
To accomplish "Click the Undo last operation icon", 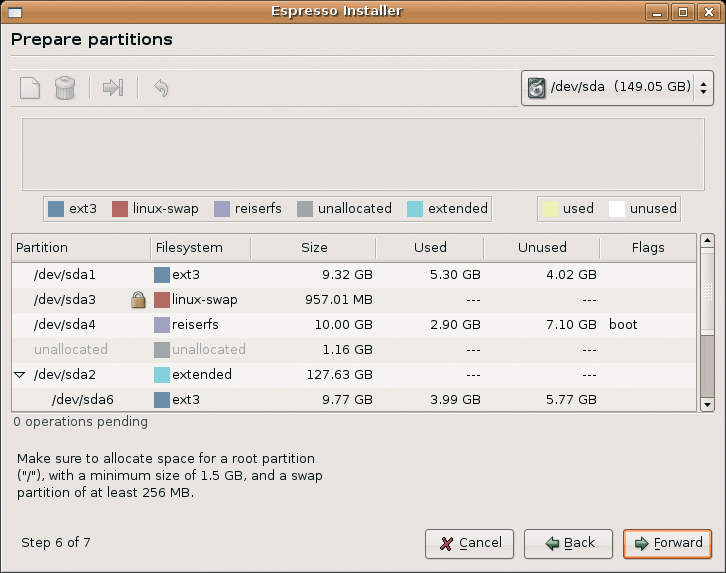I will coord(161,88).
